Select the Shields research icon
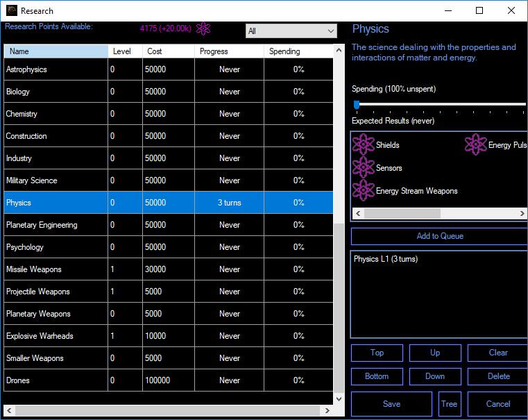 click(x=363, y=144)
